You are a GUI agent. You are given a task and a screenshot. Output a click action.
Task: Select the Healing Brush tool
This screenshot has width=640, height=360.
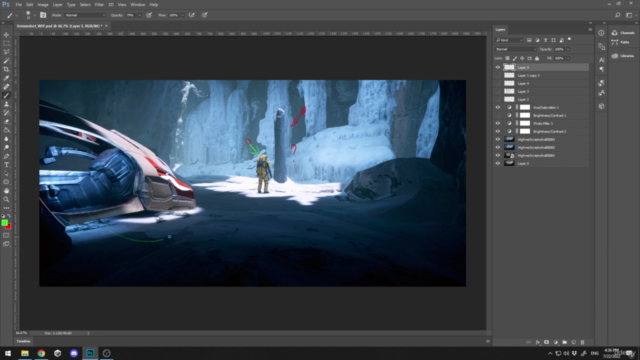tap(6, 87)
